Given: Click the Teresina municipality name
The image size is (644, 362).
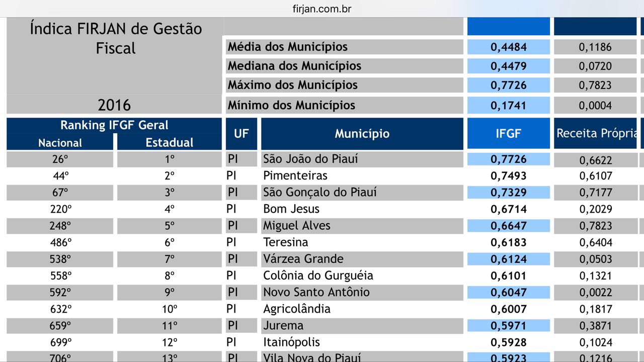Looking at the screenshot, I should point(285,242).
